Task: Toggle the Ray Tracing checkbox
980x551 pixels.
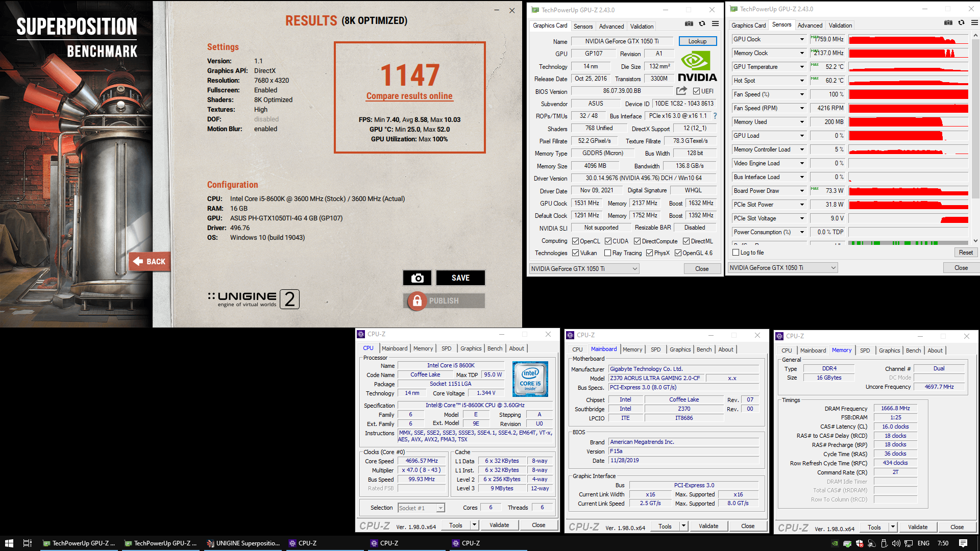Action: point(607,253)
